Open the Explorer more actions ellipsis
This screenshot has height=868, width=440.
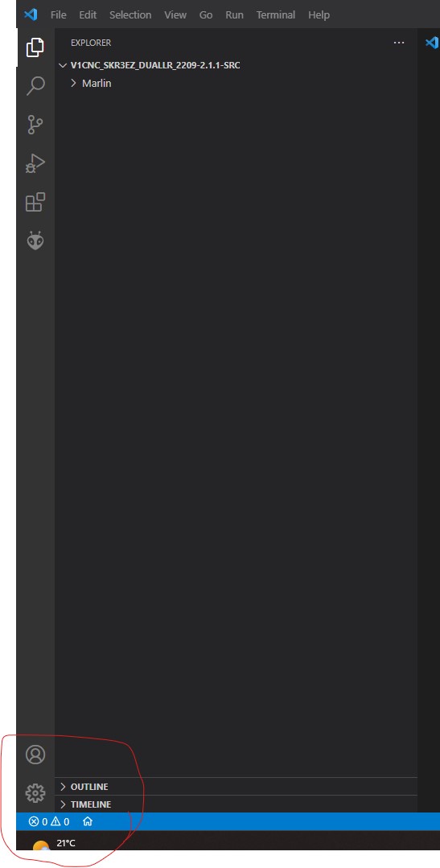tap(398, 43)
